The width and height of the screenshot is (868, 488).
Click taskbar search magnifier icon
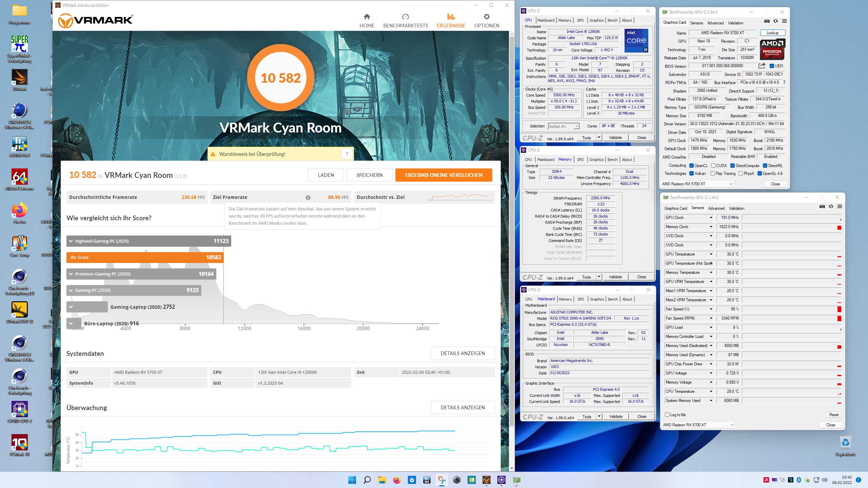367,480
